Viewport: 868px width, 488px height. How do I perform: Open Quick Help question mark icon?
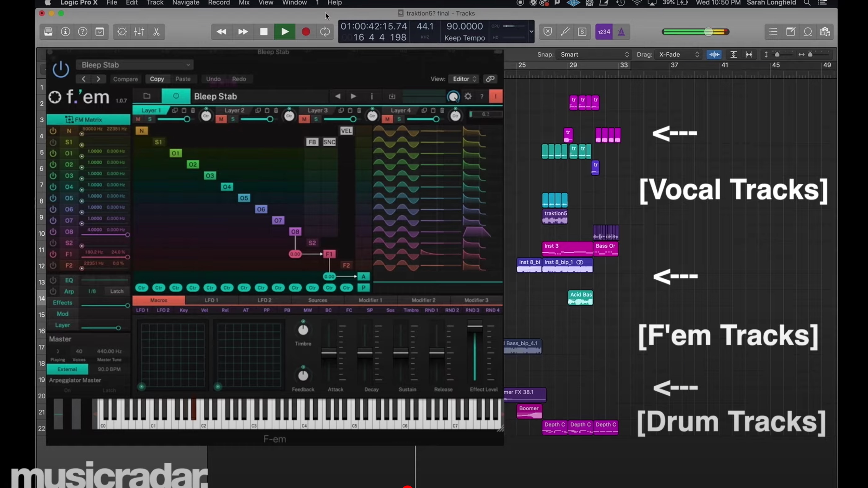pyautogui.click(x=82, y=32)
